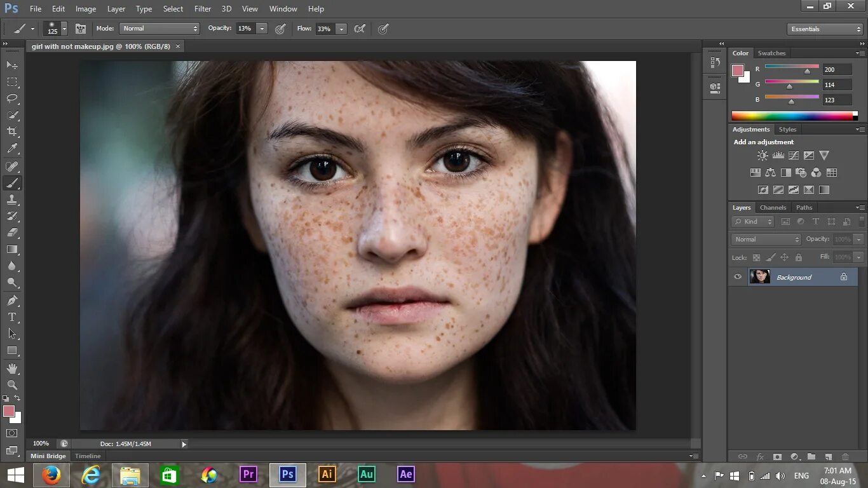Toggle lock transparent pixels

[756, 257]
